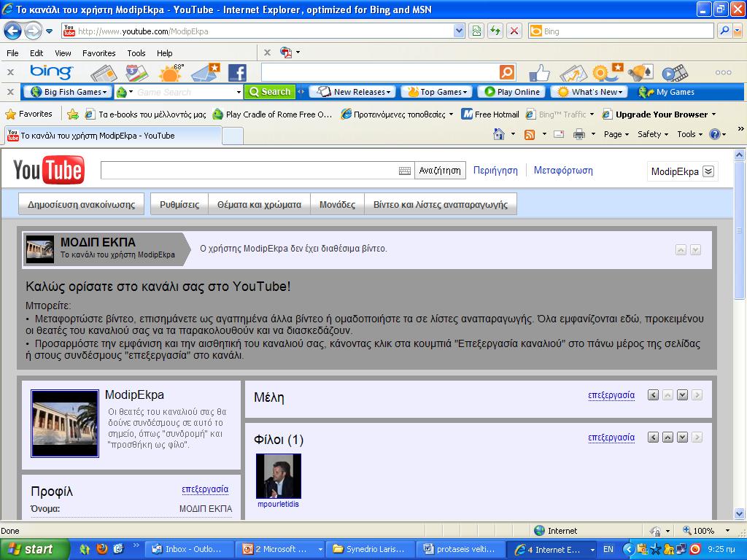Click the Home icon in the command bar
The image size is (747, 560).
(499, 134)
